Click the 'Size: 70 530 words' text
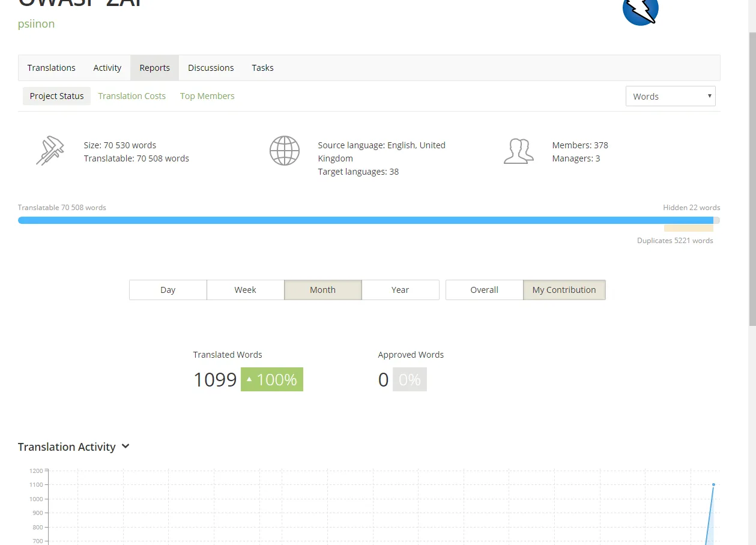 click(x=120, y=145)
